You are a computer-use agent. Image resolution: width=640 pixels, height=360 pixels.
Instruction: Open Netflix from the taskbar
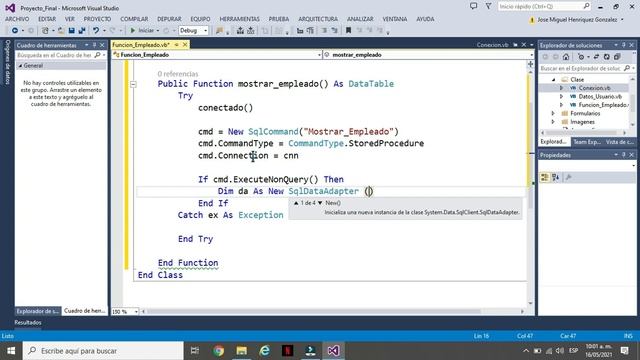[x=287, y=351]
